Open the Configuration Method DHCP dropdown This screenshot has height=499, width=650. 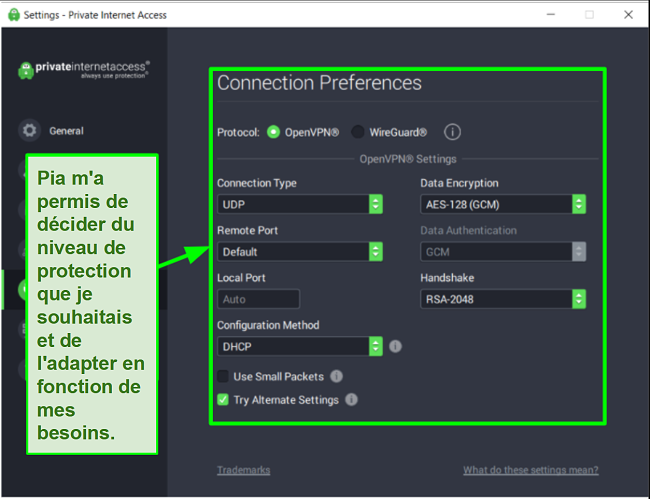[x=300, y=346]
